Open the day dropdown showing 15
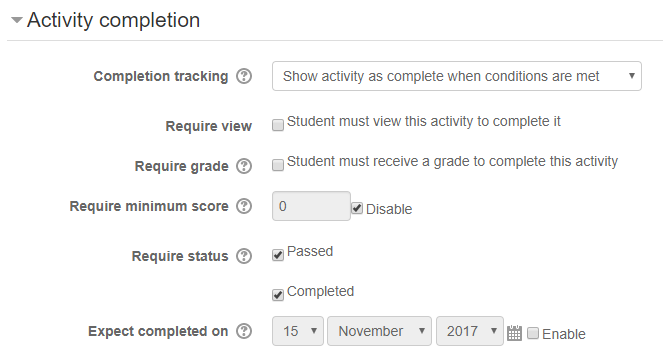 [298, 331]
